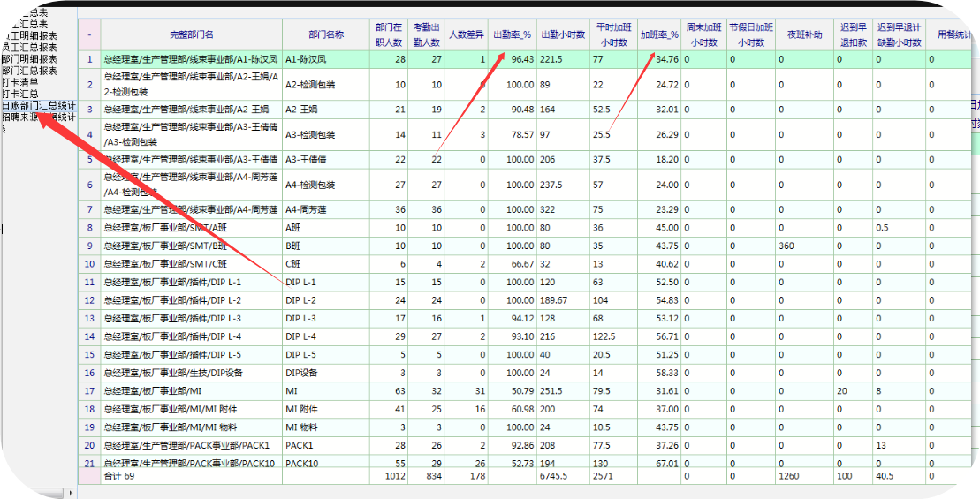Click the A班 department name cell
This screenshot has width=980, height=499.
[326, 228]
